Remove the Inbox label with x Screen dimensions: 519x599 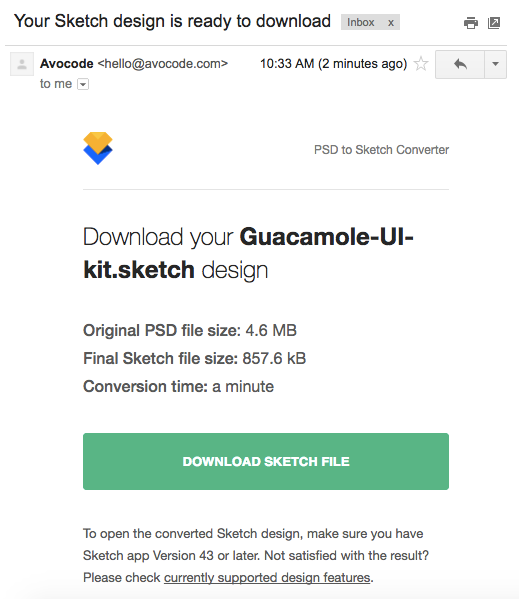pos(391,23)
